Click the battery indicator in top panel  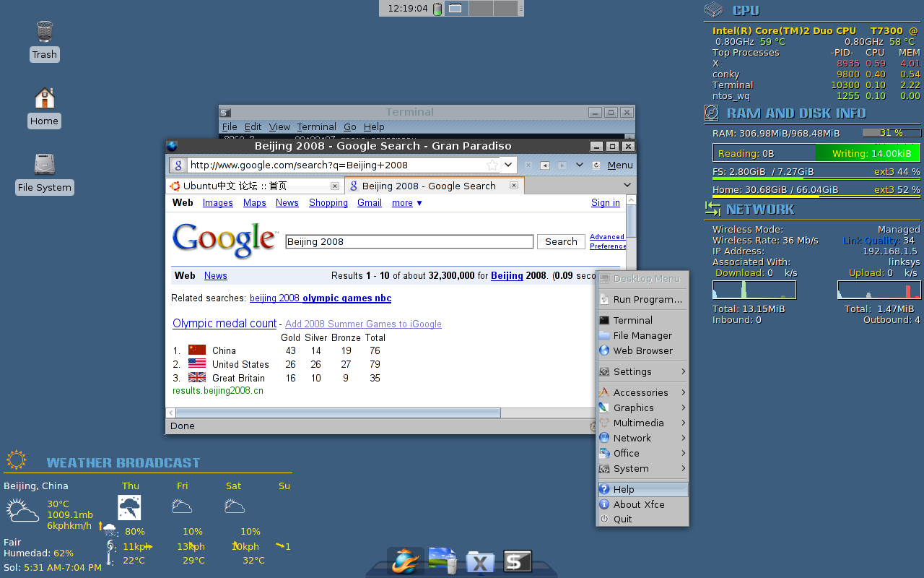(437, 9)
